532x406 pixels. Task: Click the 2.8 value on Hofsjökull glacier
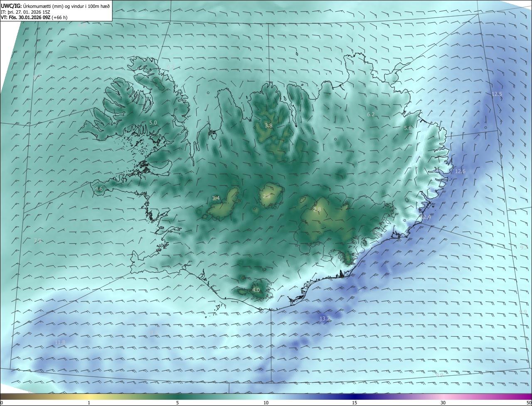(266, 196)
